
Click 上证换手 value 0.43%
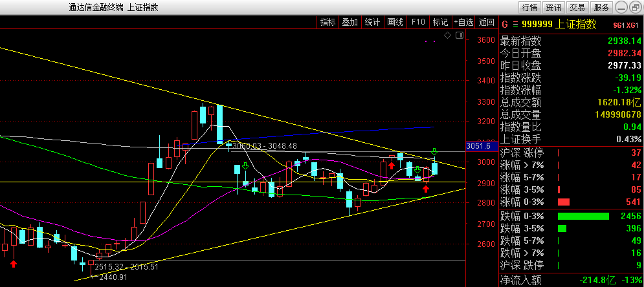point(628,140)
